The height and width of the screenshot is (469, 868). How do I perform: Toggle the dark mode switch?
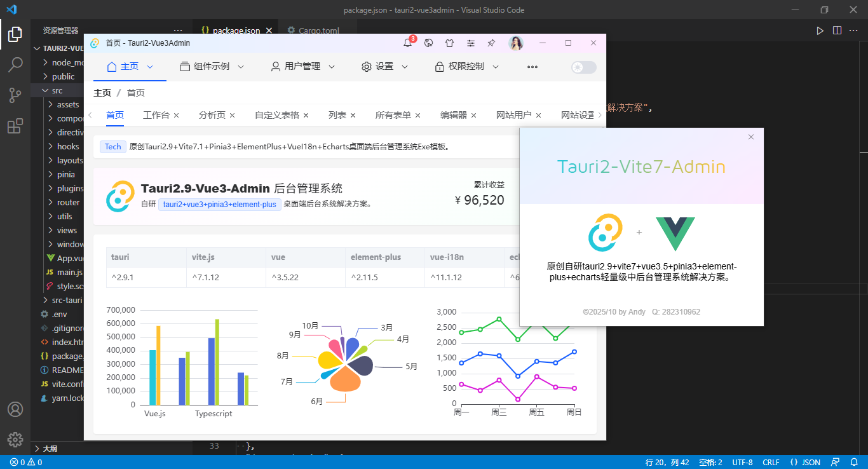point(583,67)
